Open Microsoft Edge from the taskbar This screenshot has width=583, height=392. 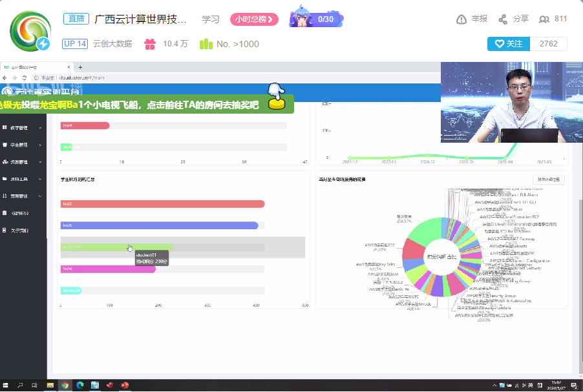pos(80,386)
